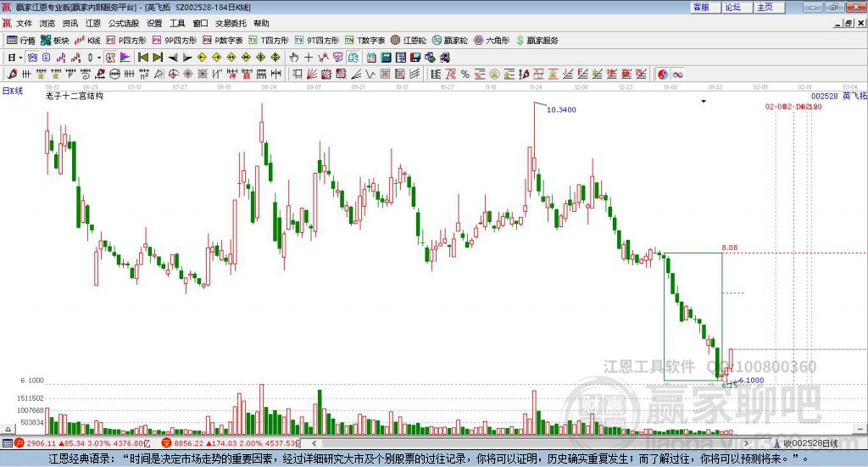Viewport: 868px width, 467px height.
Task: Open the P四方形 square tool
Action: click(x=126, y=40)
